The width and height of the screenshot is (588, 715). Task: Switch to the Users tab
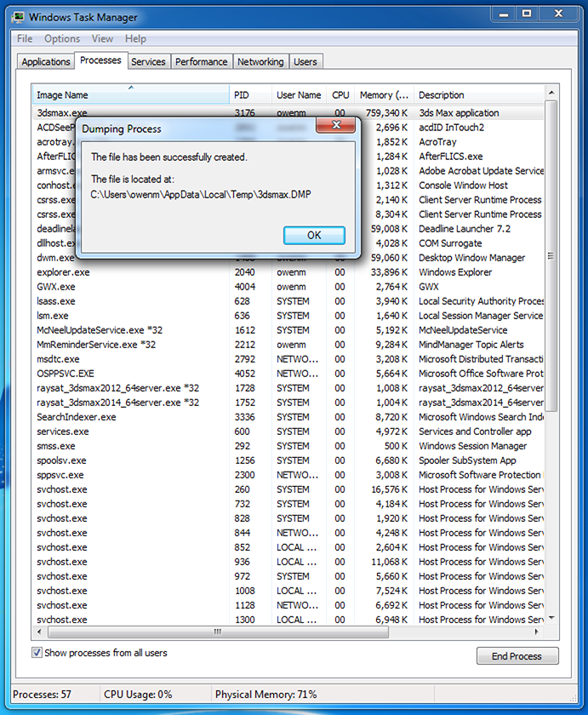[305, 61]
